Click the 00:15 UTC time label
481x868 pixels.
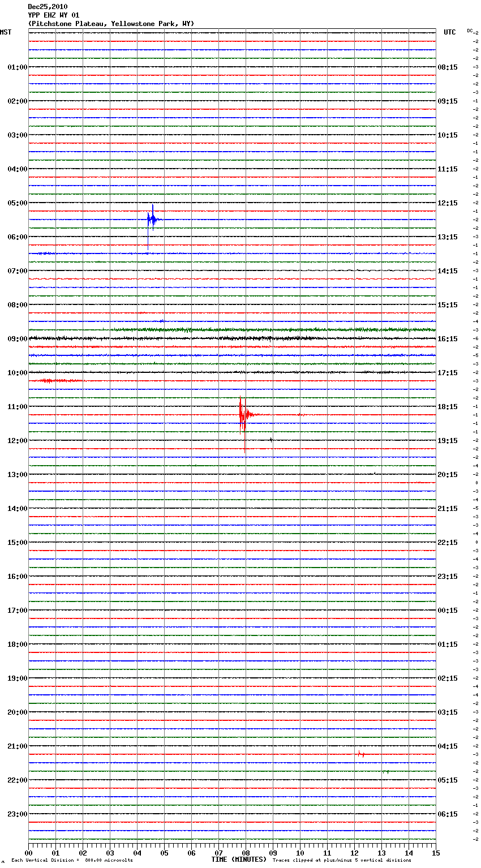click(x=448, y=611)
